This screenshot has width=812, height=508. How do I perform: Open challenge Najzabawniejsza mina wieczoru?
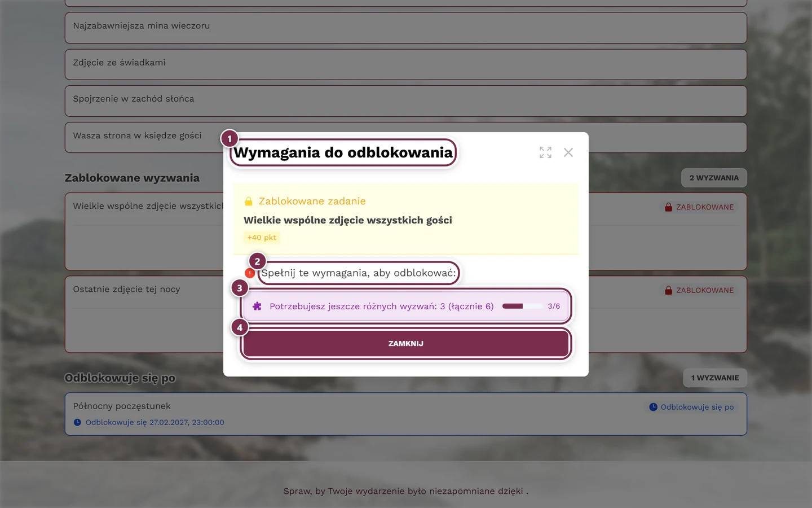pos(406,28)
